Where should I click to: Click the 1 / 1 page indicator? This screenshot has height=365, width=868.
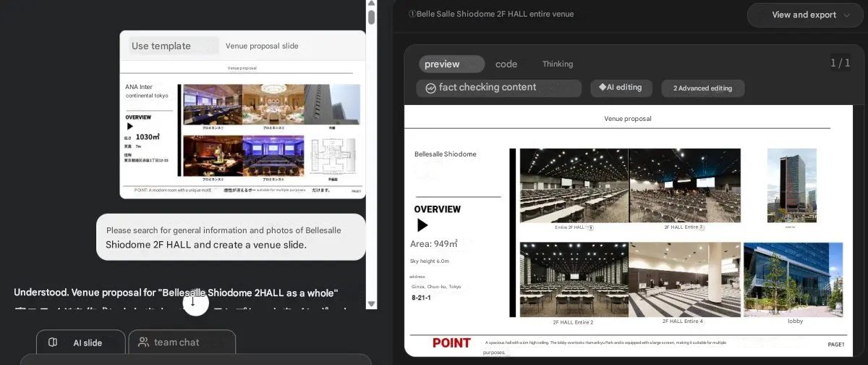click(x=840, y=63)
